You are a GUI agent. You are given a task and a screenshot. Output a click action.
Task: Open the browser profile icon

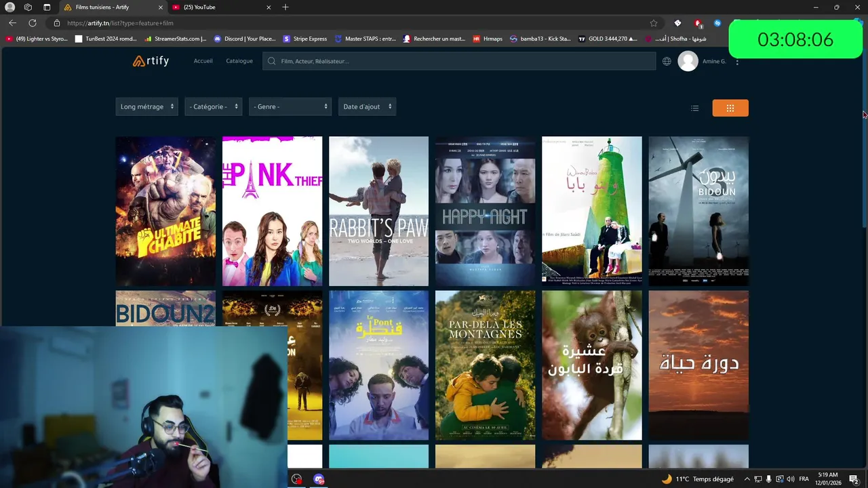(10, 7)
